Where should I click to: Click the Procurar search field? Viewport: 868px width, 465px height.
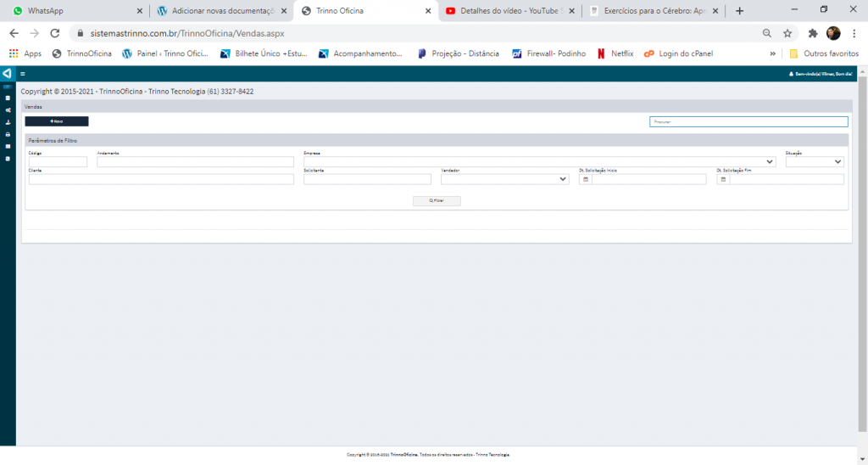point(748,121)
